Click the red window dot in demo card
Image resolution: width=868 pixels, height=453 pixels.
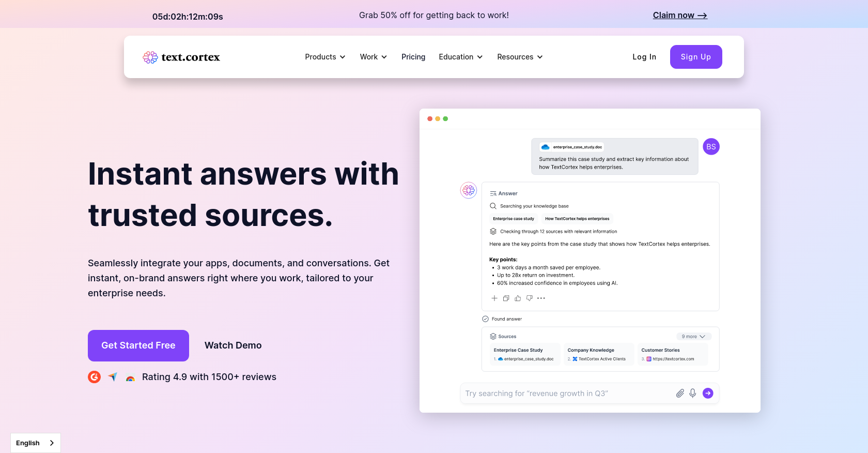click(430, 119)
